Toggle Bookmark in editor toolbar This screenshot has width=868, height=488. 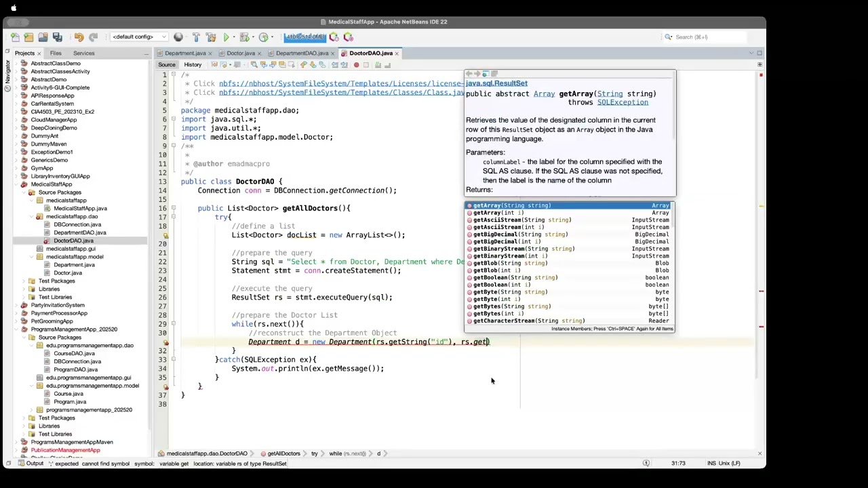[321, 65]
